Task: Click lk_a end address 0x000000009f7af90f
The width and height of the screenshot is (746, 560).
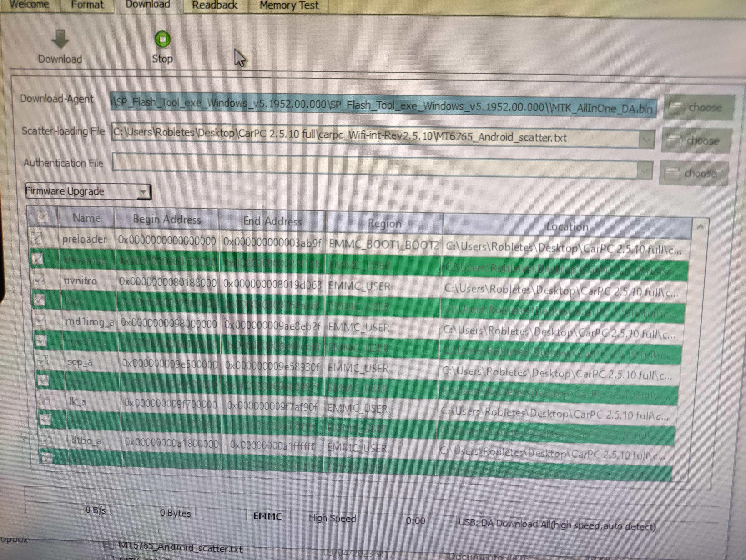Action: 272,407
